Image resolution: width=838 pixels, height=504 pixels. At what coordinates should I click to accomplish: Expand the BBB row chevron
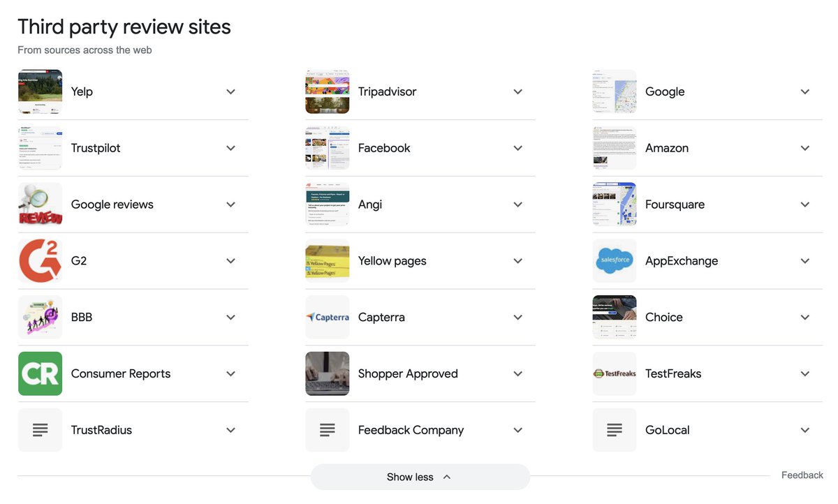tap(231, 317)
